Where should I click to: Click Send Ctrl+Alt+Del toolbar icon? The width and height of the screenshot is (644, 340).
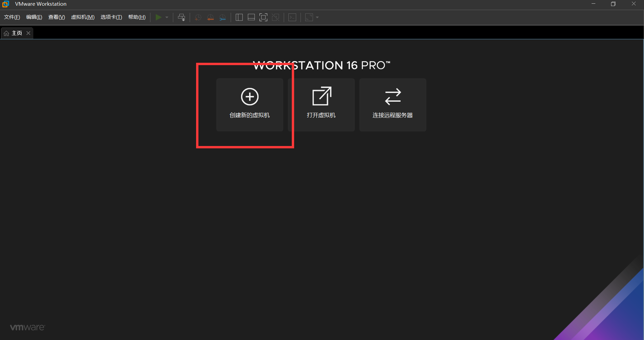[181, 17]
